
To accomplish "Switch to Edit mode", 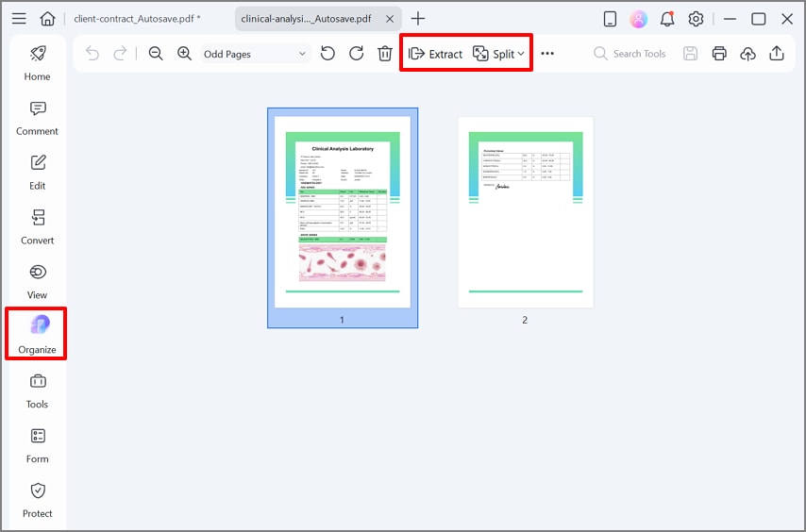I will (37, 173).
